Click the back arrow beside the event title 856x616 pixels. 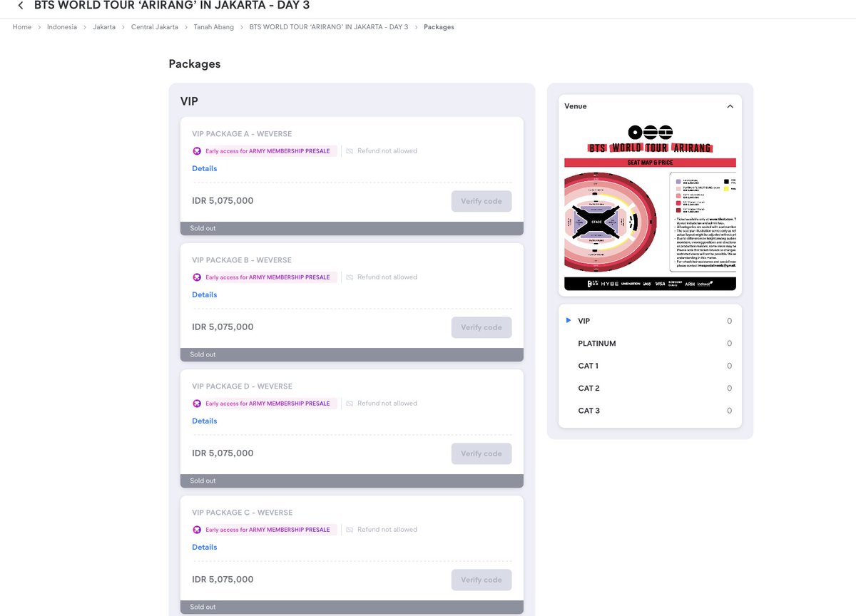[x=20, y=6]
